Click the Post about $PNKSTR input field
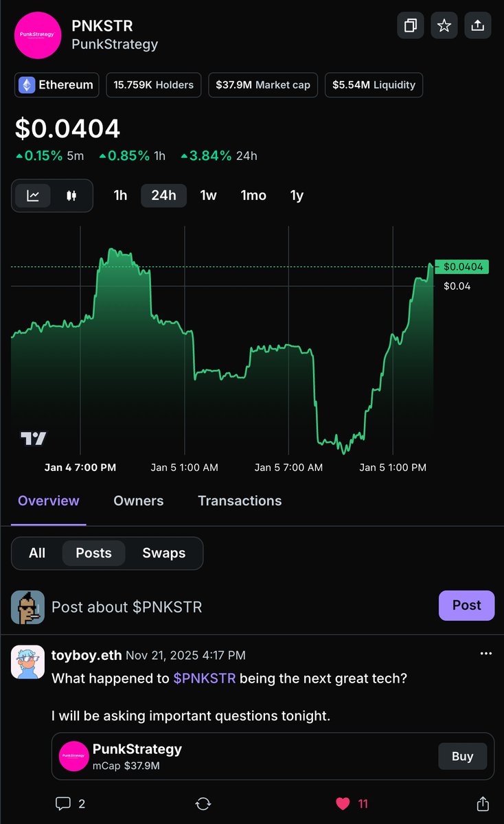Image resolution: width=504 pixels, height=824 pixels. [x=240, y=606]
